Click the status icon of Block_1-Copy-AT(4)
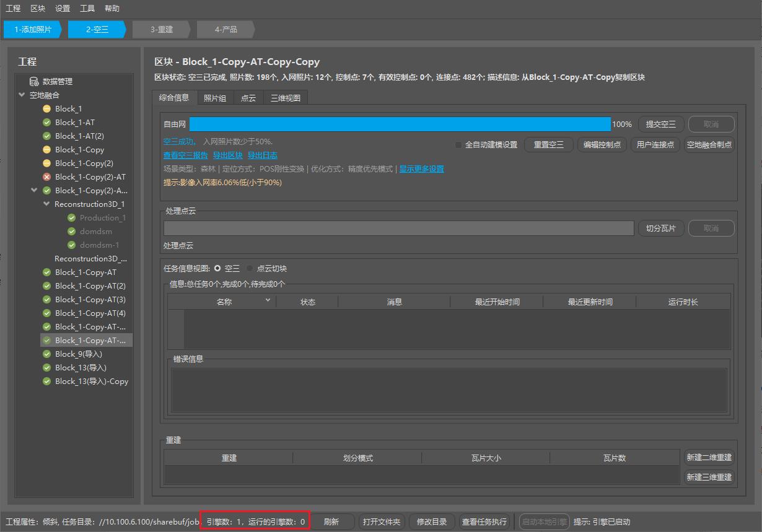The height and width of the screenshot is (532, 762). (x=46, y=313)
